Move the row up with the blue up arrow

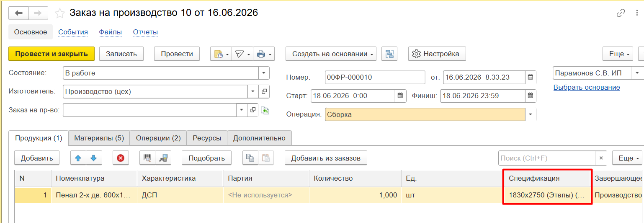coord(78,158)
